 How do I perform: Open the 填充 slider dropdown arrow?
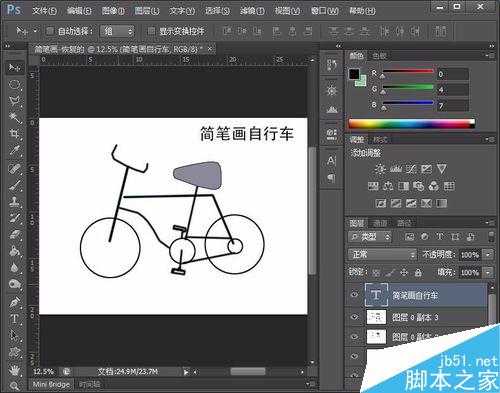click(488, 273)
